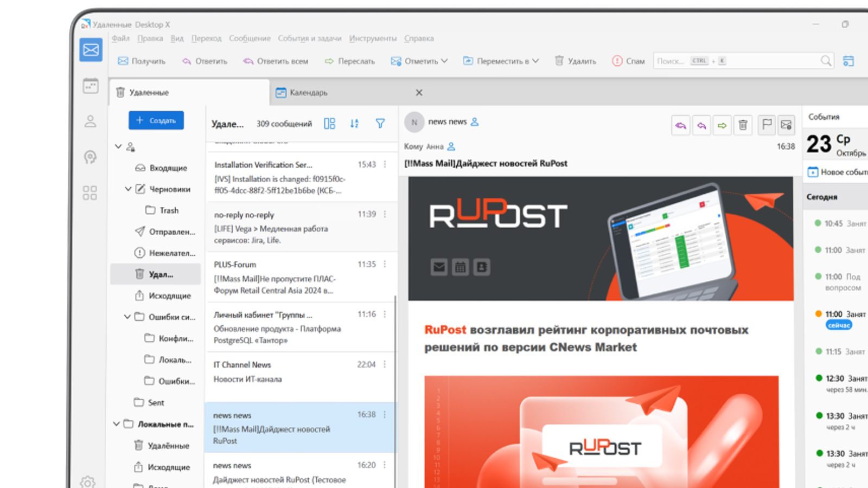868x488 pixels.
Task: Open the Справка menu
Action: 419,38
